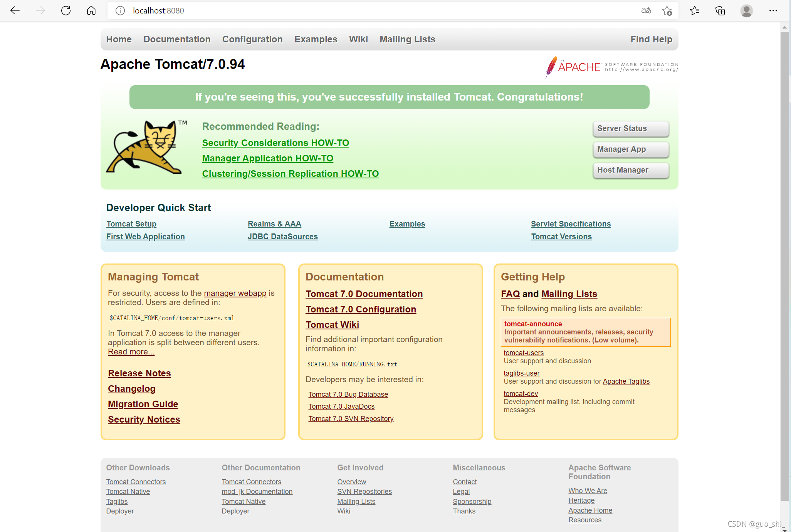
Task: Open the Collections icon
Action: click(720, 11)
